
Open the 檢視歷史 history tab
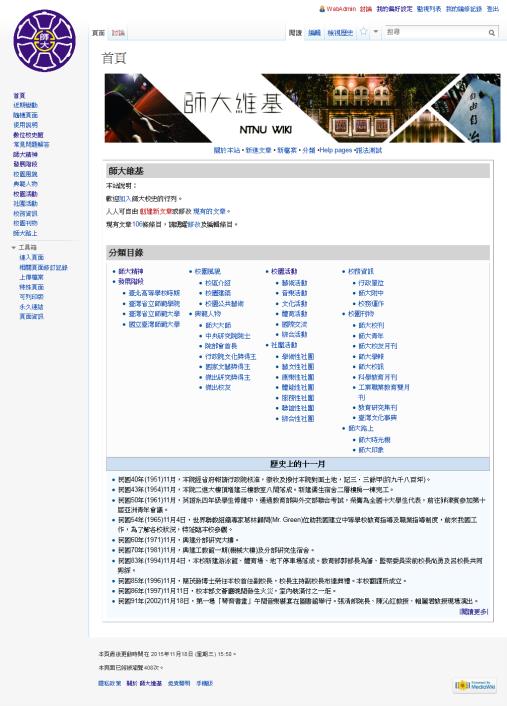pyautogui.click(x=340, y=33)
